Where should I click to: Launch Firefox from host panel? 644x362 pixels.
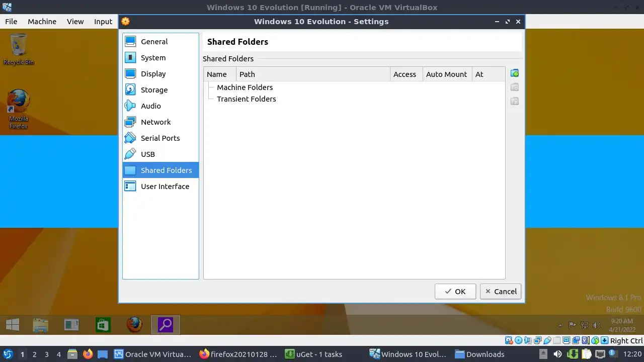pyautogui.click(x=88, y=354)
